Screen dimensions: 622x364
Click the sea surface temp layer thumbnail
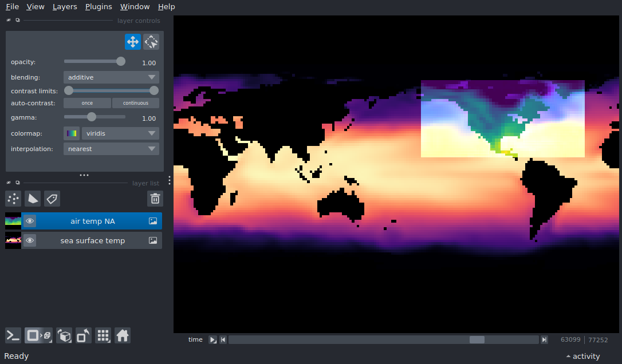13,240
